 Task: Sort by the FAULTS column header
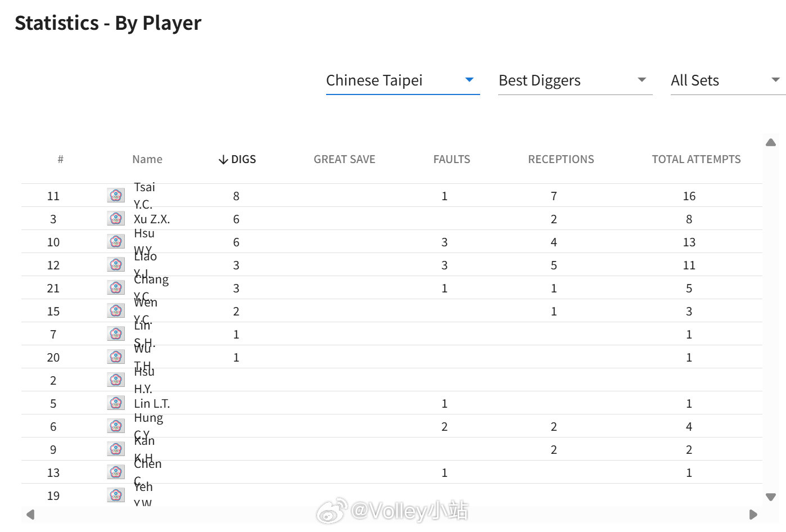tap(451, 159)
